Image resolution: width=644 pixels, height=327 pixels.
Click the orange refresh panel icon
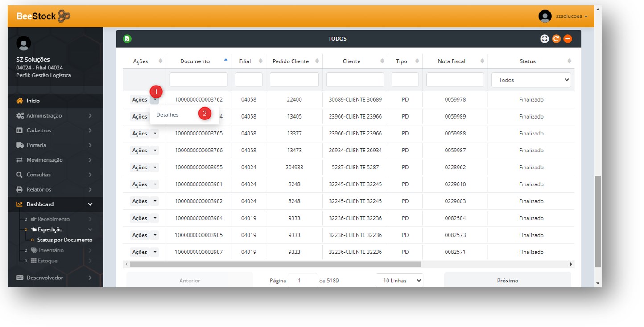tap(556, 39)
